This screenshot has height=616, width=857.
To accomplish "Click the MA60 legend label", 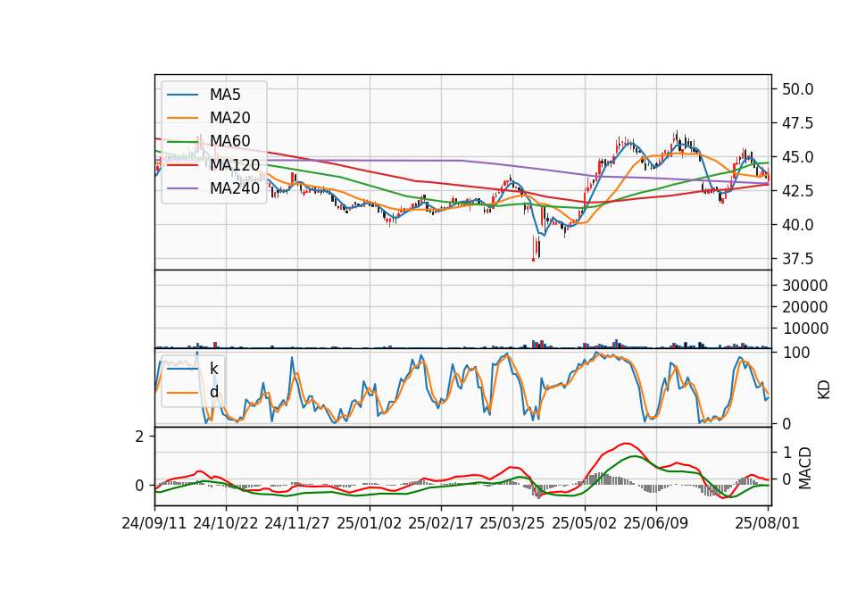I will click(x=229, y=141).
